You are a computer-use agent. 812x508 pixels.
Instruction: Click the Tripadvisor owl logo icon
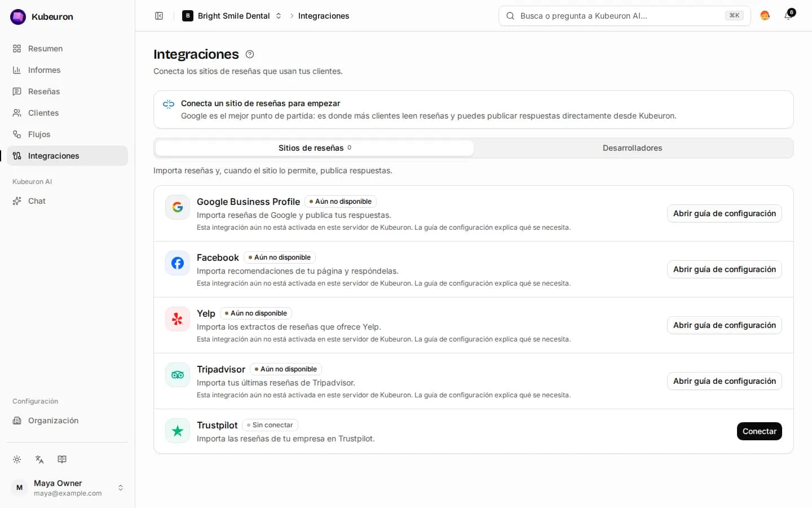click(178, 375)
